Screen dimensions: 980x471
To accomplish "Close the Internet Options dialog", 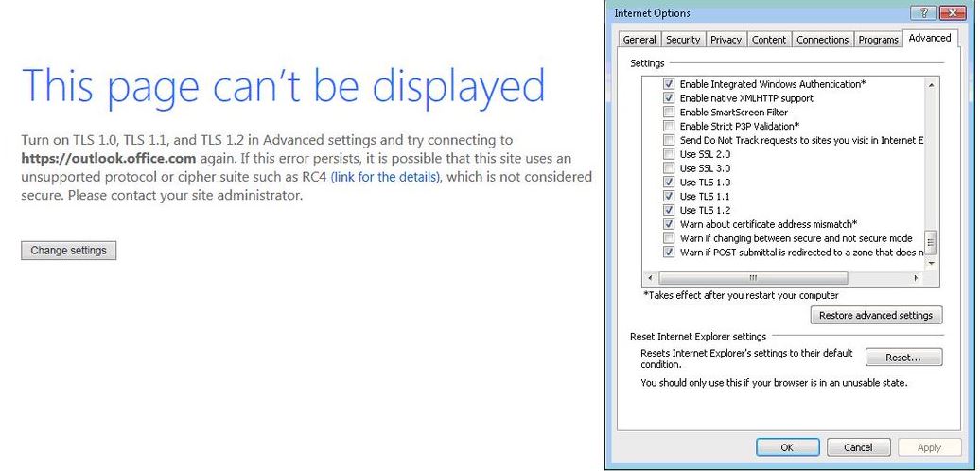I will point(952,12).
